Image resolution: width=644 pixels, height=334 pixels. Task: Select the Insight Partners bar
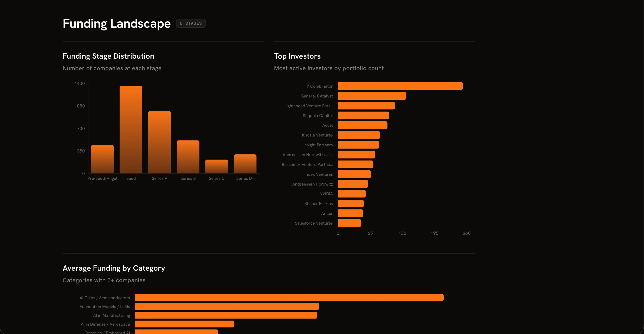[358, 145]
